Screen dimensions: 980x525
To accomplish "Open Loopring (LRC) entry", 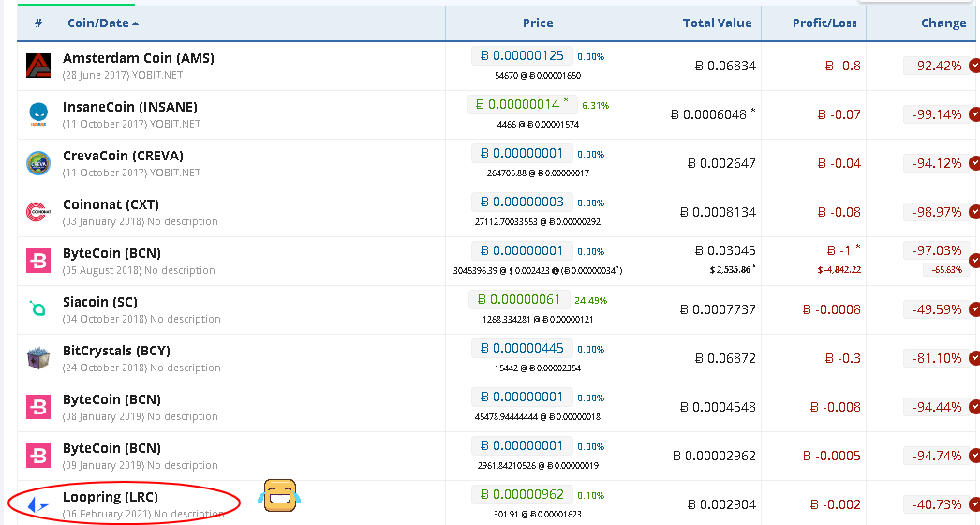I will (x=110, y=498).
